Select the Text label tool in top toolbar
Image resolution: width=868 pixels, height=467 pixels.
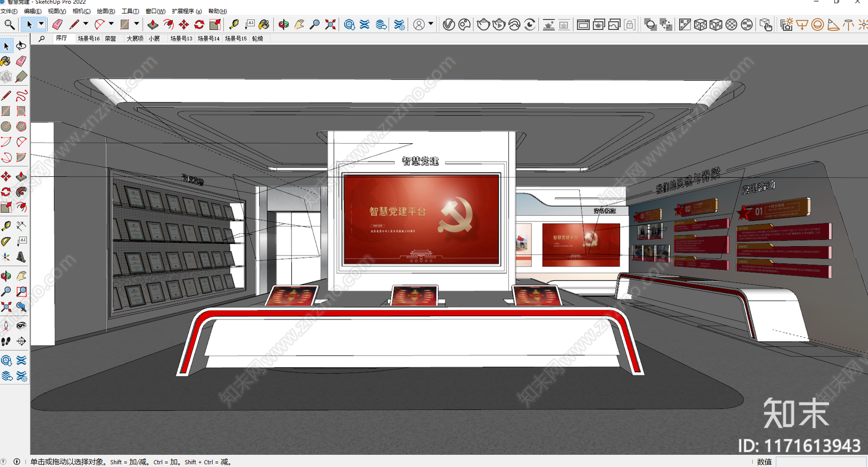coord(250,24)
